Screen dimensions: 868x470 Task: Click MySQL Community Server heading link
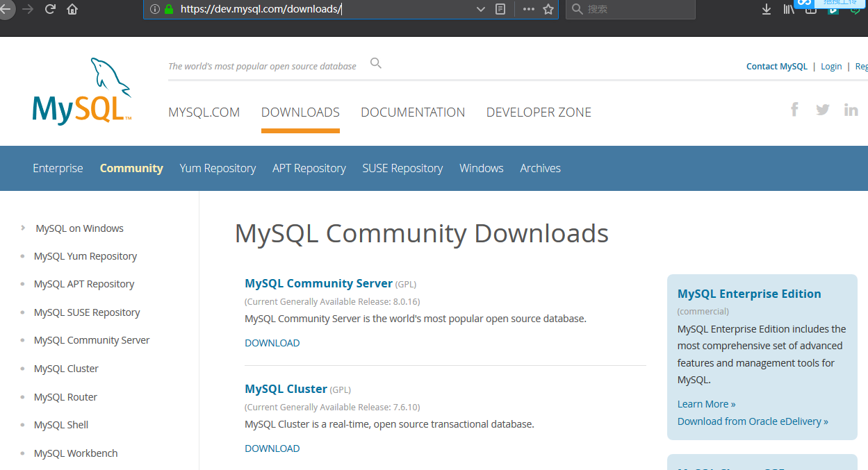(x=319, y=283)
